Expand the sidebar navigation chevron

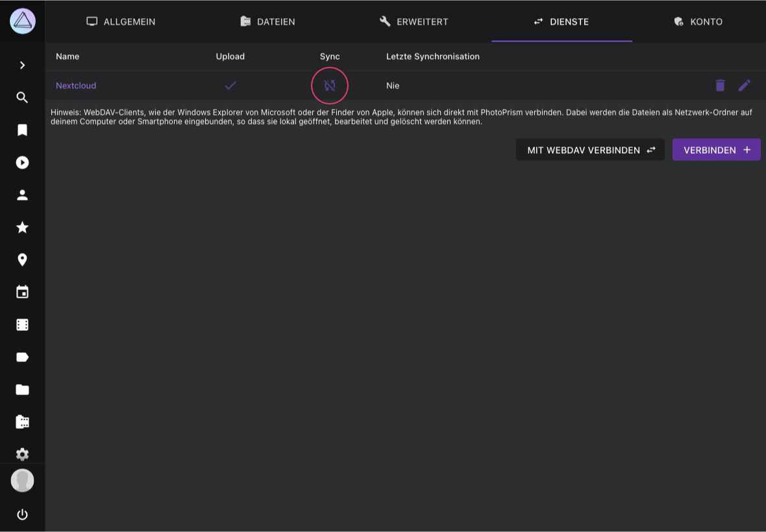click(23, 65)
